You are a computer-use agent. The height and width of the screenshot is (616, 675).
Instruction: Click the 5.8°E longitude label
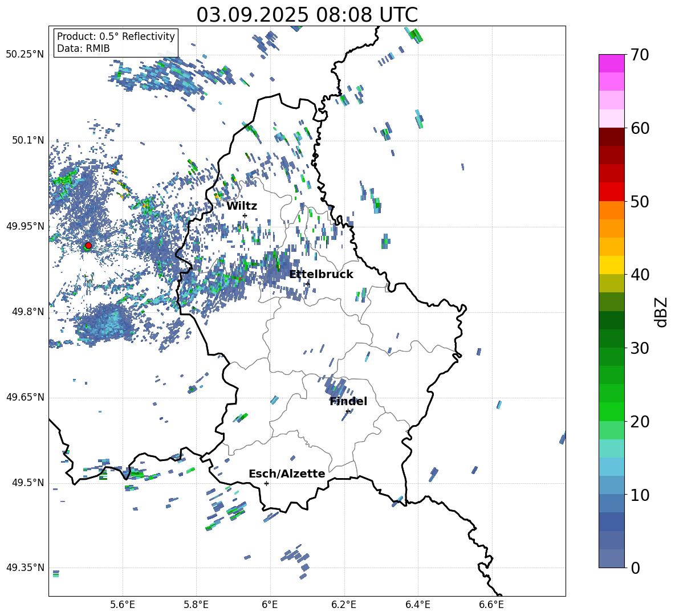click(196, 605)
